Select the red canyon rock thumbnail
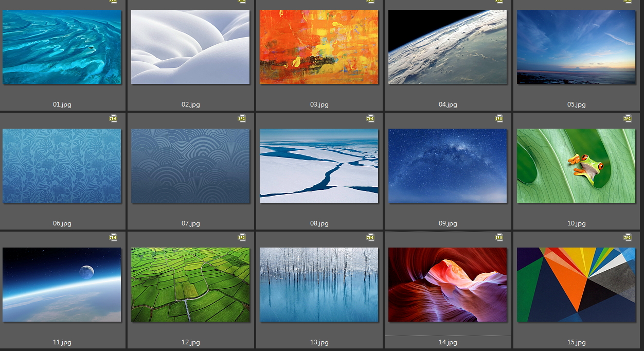The width and height of the screenshot is (644, 351). click(448, 285)
